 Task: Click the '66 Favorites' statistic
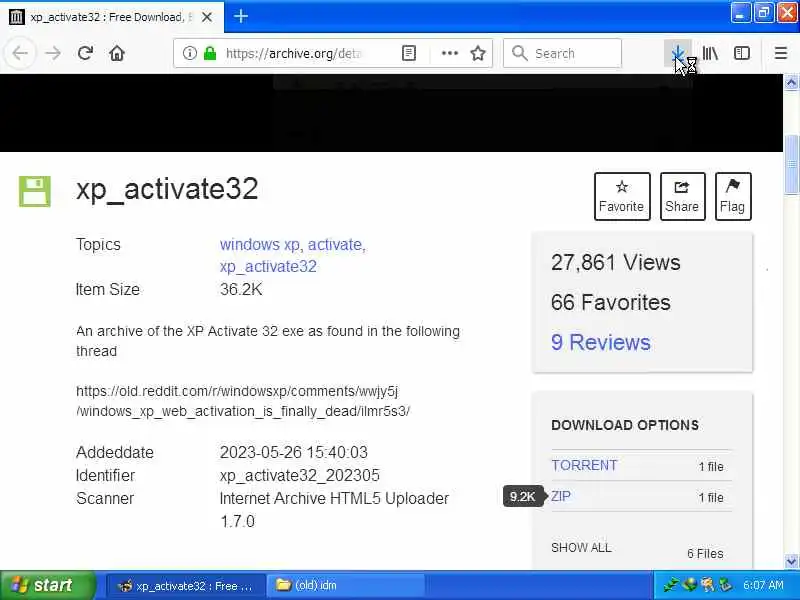click(611, 303)
